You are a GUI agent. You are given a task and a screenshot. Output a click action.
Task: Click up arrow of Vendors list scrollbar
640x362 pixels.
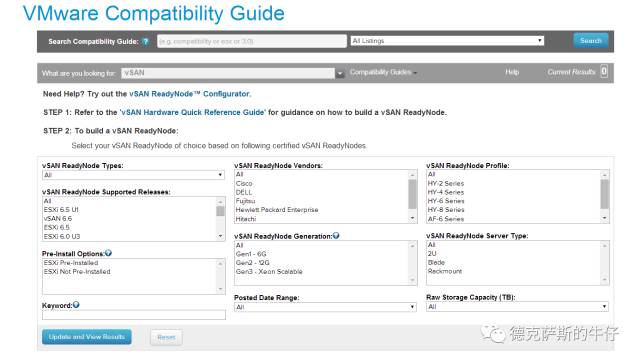[412, 175]
